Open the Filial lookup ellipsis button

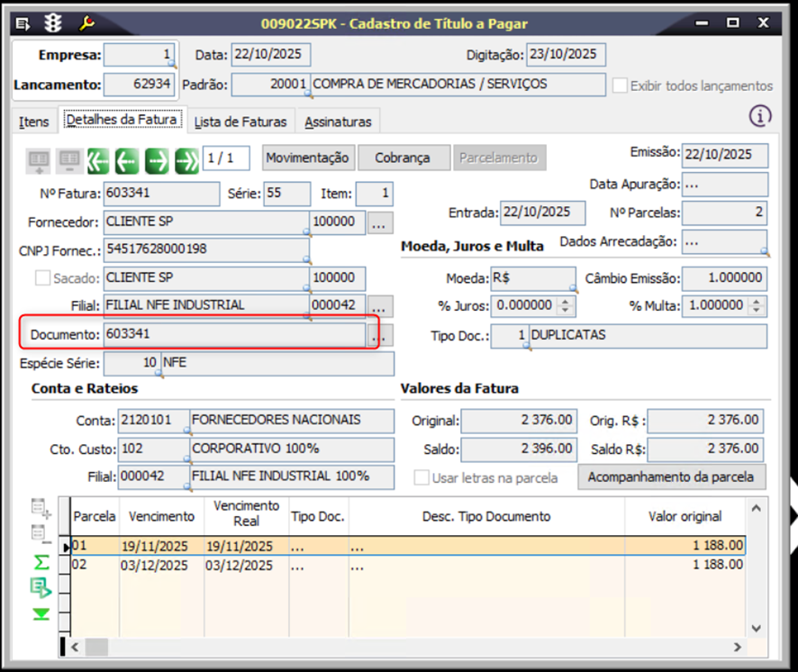click(x=381, y=305)
